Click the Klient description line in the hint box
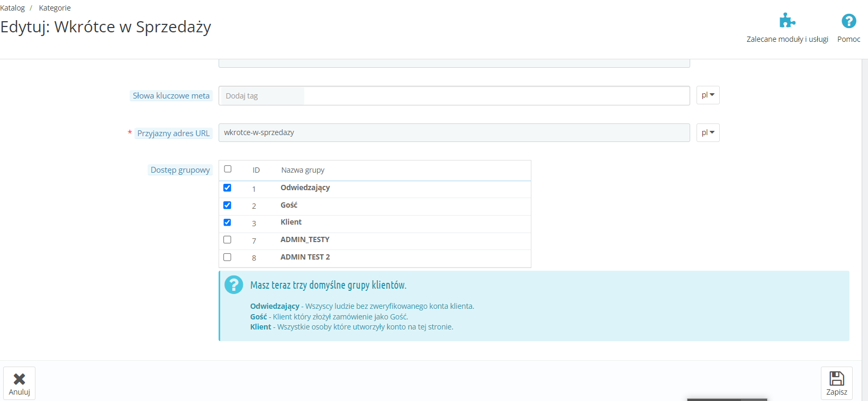 point(351,327)
